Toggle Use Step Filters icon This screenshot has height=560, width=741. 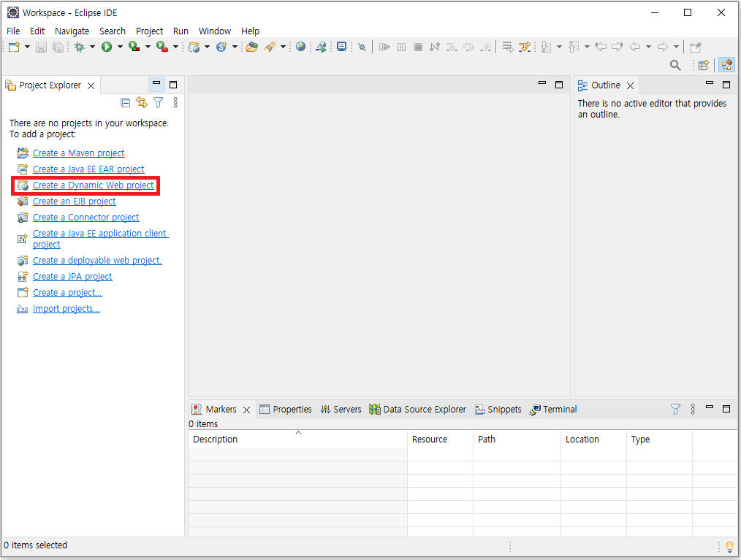(x=525, y=47)
